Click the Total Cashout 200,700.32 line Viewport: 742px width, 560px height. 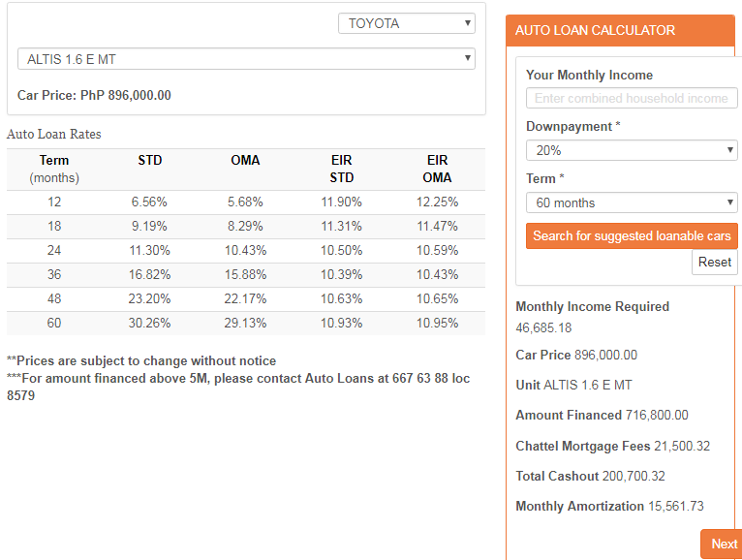(590, 476)
